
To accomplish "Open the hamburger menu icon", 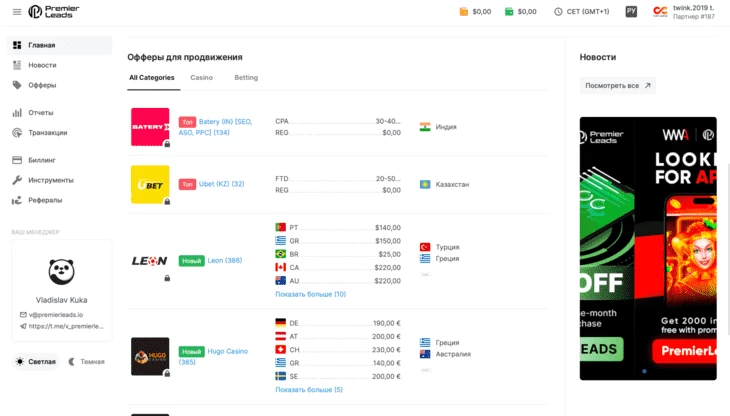I will (x=17, y=12).
